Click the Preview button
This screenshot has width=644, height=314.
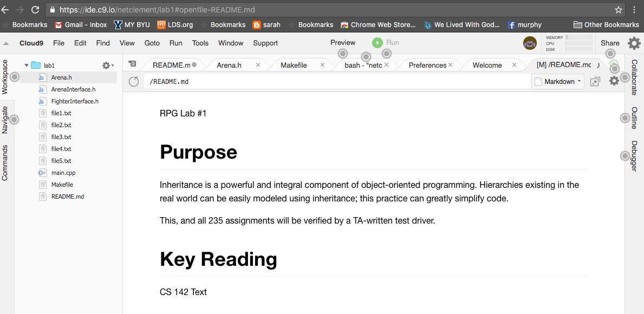coord(343,43)
